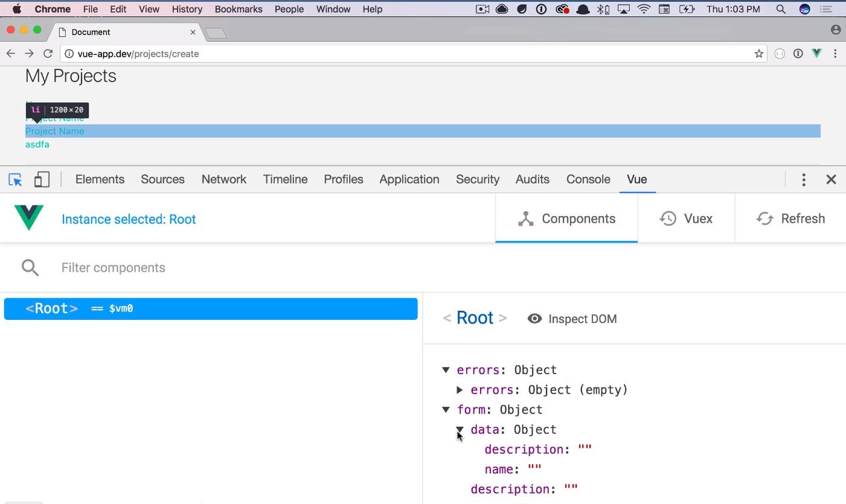Collapse the top-level errors object
The width and height of the screenshot is (846, 504).
pyautogui.click(x=446, y=370)
